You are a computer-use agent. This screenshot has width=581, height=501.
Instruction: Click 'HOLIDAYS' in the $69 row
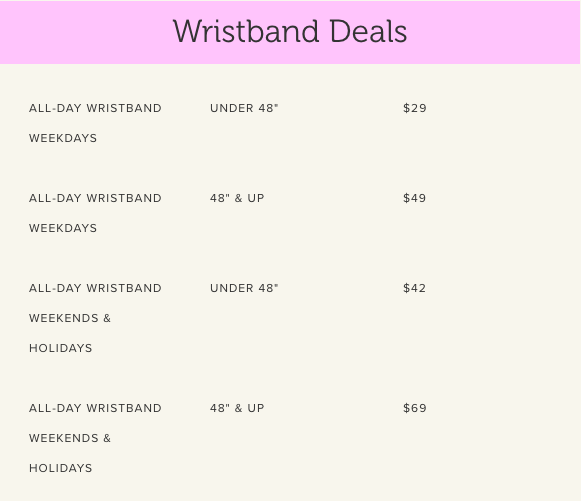(x=61, y=468)
